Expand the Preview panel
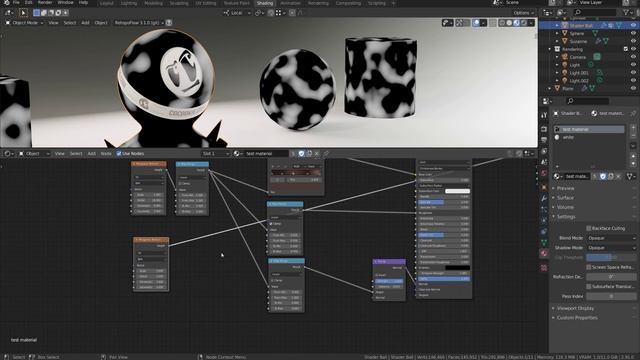This screenshot has height=360, width=640. coord(565,188)
